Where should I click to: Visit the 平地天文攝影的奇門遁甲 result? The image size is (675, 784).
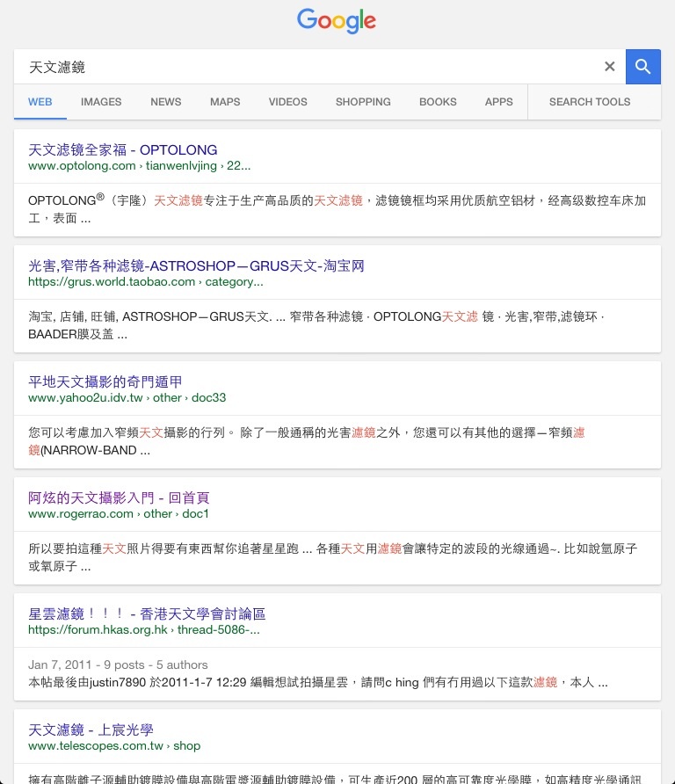click(105, 381)
